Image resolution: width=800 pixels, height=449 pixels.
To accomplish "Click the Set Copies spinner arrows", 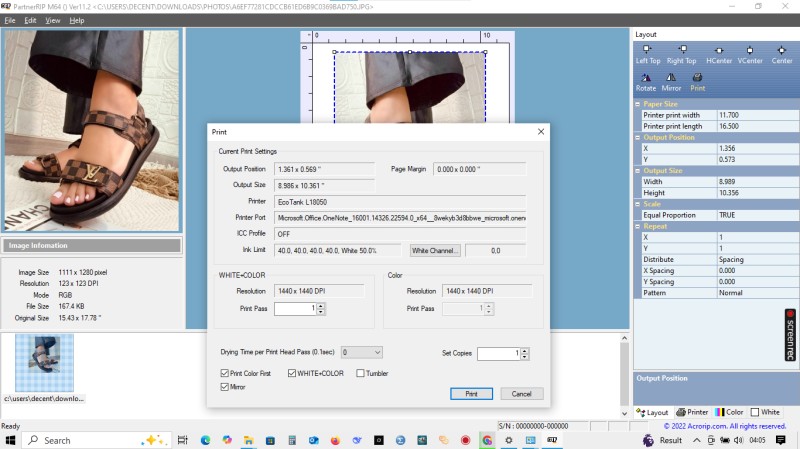I will [x=524, y=353].
